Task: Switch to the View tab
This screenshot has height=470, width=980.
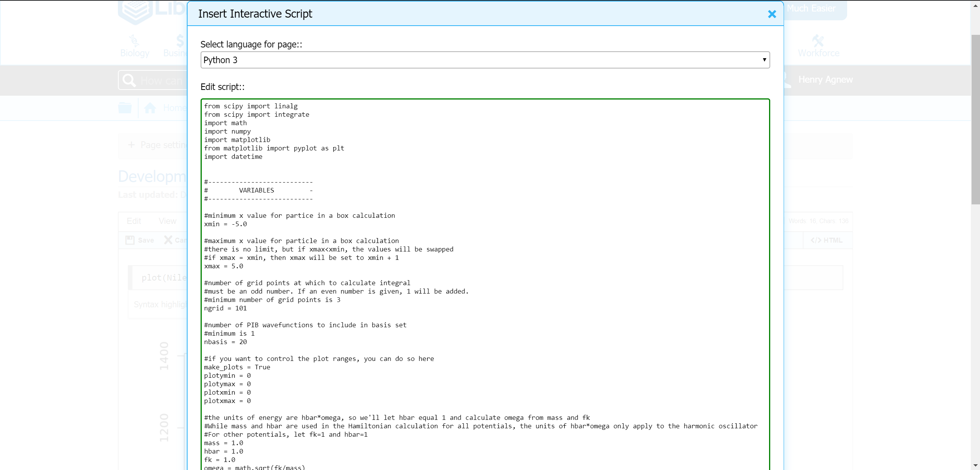Action: pos(167,221)
